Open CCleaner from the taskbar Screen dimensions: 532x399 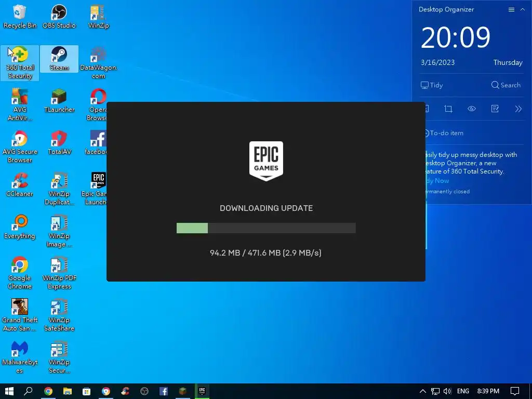click(125, 391)
